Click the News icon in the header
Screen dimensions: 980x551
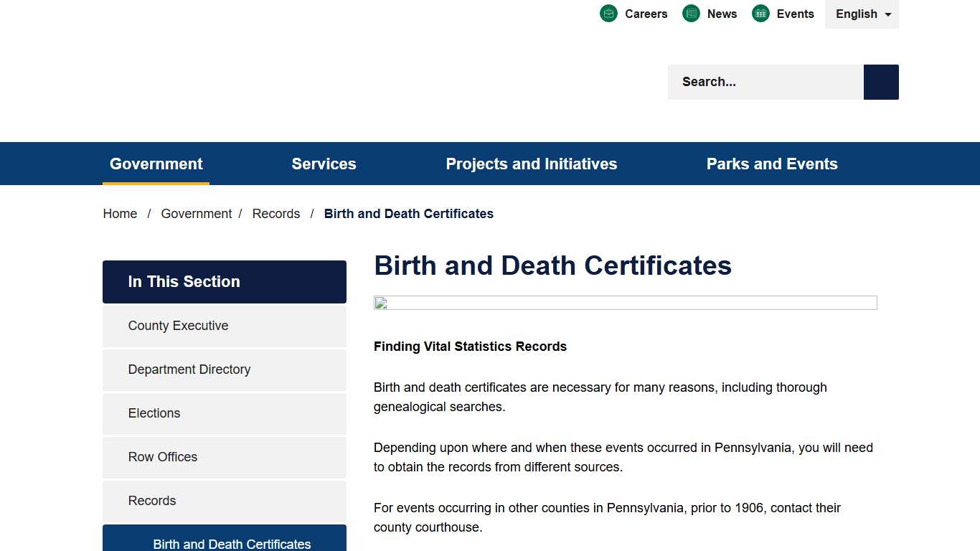tap(691, 13)
